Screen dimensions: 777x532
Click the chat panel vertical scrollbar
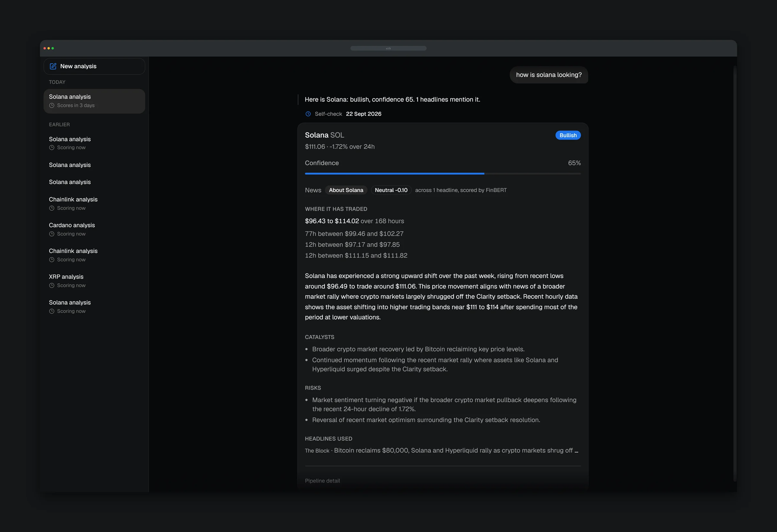[735, 273]
